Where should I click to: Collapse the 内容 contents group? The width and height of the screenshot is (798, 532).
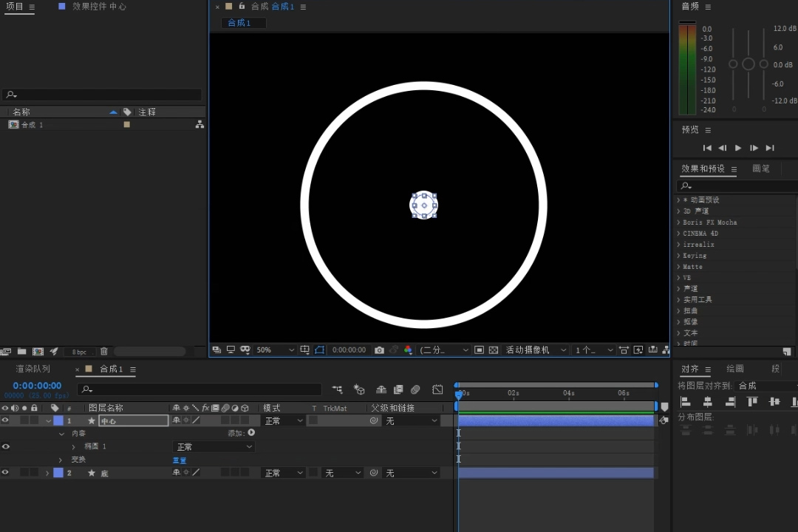pyautogui.click(x=61, y=434)
